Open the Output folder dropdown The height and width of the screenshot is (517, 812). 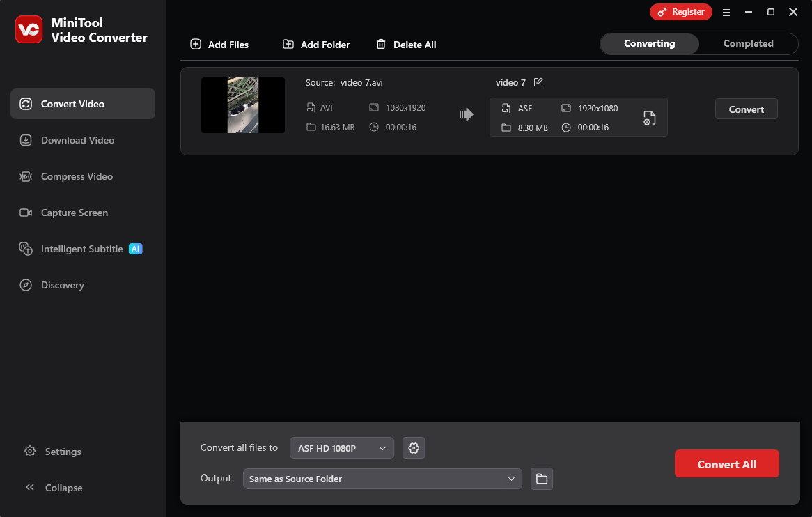tap(382, 479)
